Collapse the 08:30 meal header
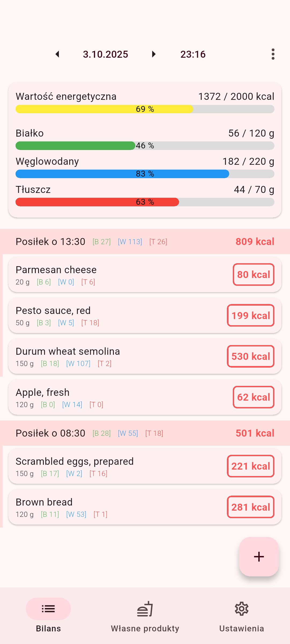 pos(145,433)
